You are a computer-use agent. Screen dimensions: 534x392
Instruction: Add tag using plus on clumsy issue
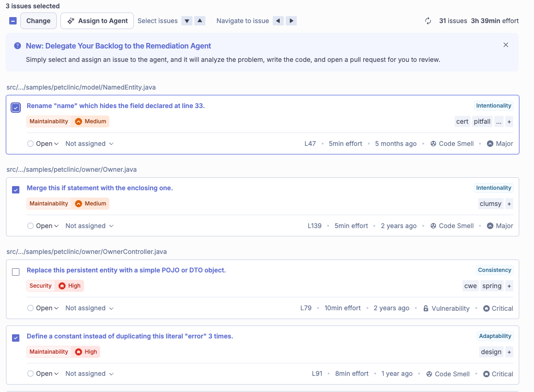coord(509,204)
